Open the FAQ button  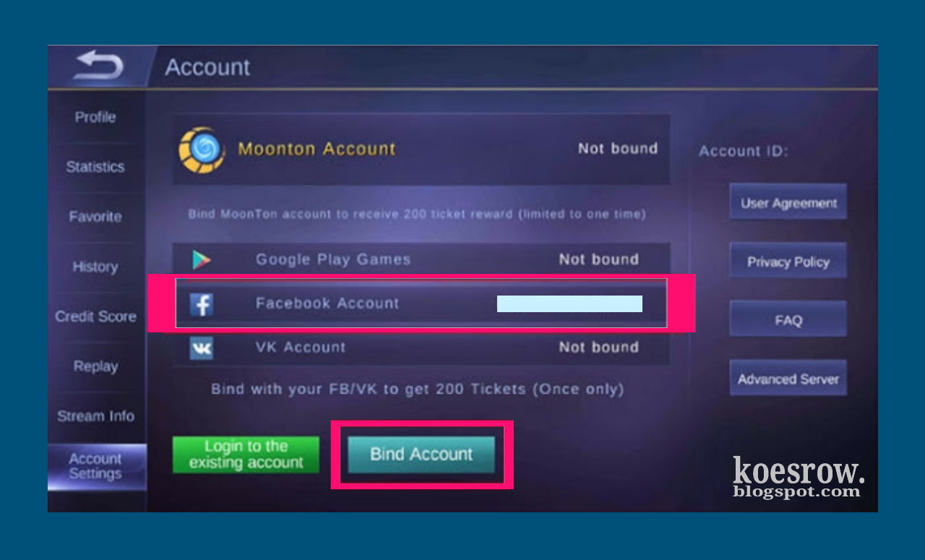point(788,320)
